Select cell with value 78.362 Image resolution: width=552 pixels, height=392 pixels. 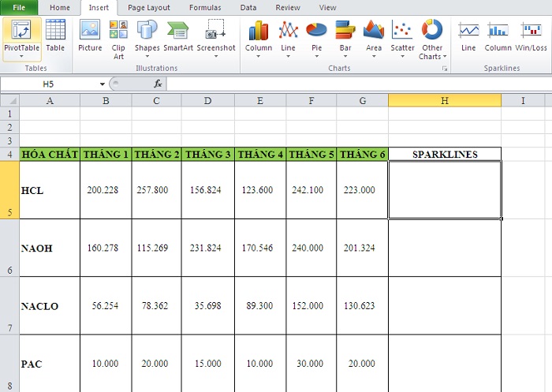point(157,306)
